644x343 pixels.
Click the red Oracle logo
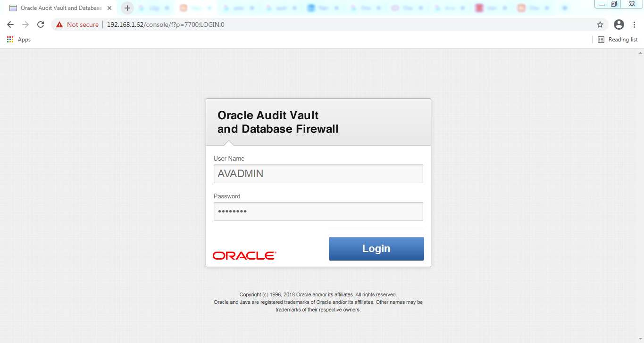click(x=244, y=255)
